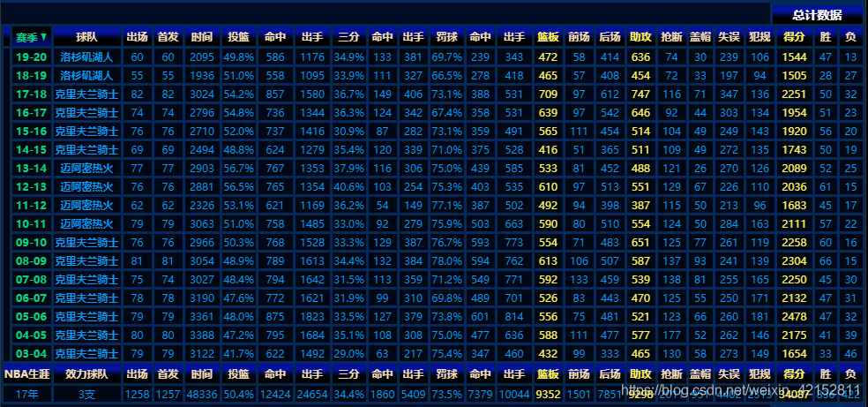Open the 16-17 season link
868x407 pixels.
[x=32, y=113]
